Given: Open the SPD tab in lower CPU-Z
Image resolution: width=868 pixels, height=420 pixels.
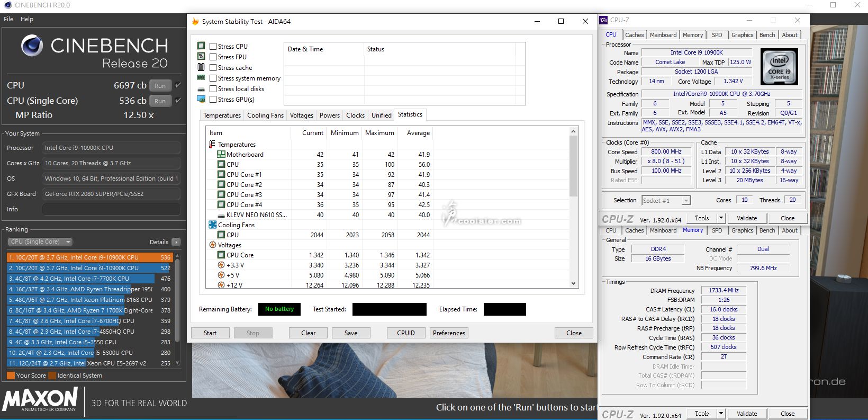Looking at the screenshot, I should point(717,230).
